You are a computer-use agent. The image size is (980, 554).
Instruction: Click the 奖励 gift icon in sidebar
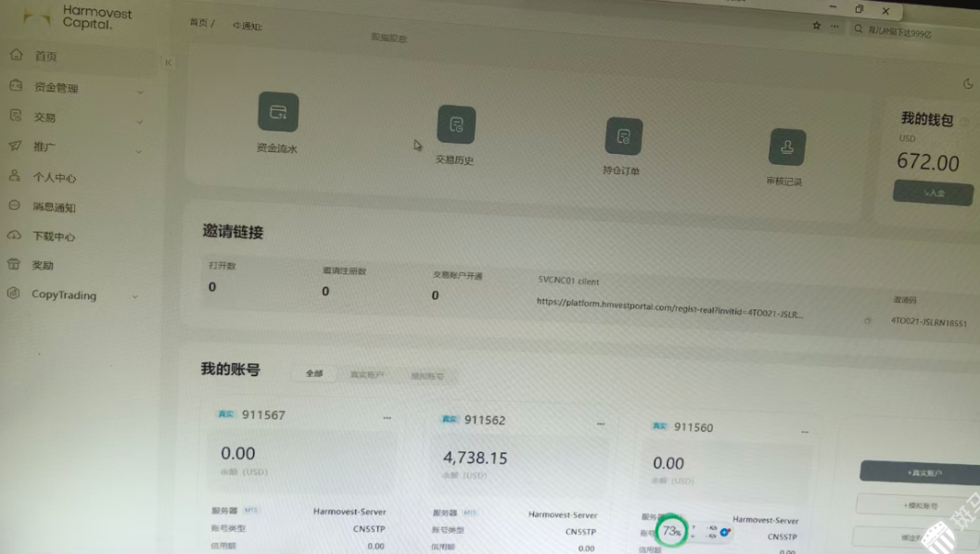click(14, 264)
